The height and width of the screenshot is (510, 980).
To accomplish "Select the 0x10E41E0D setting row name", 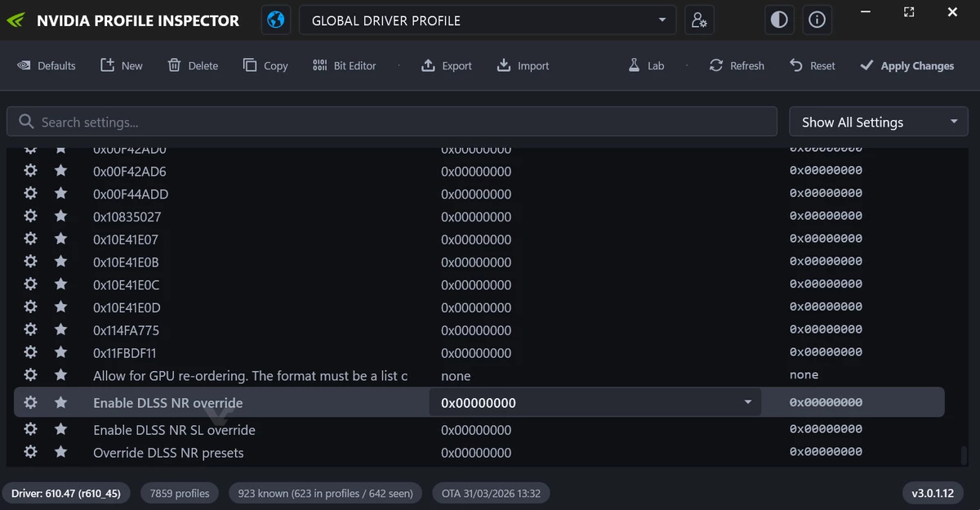I will coord(127,307).
